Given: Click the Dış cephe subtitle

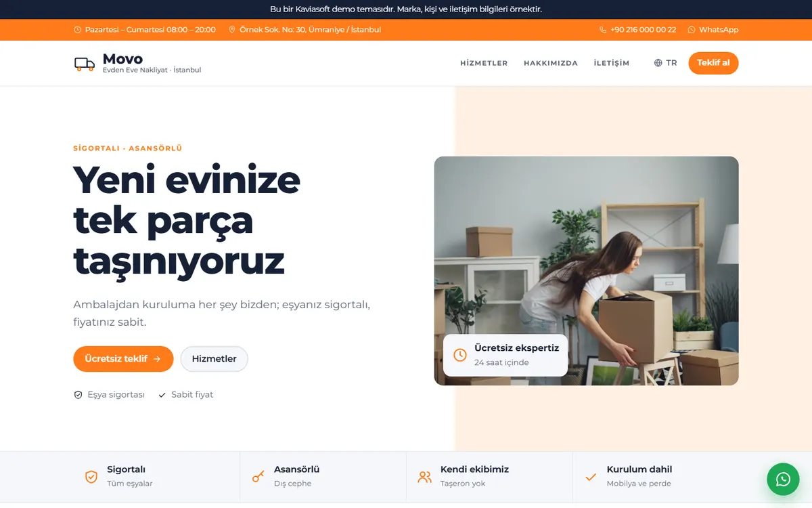Looking at the screenshot, I should [292, 484].
